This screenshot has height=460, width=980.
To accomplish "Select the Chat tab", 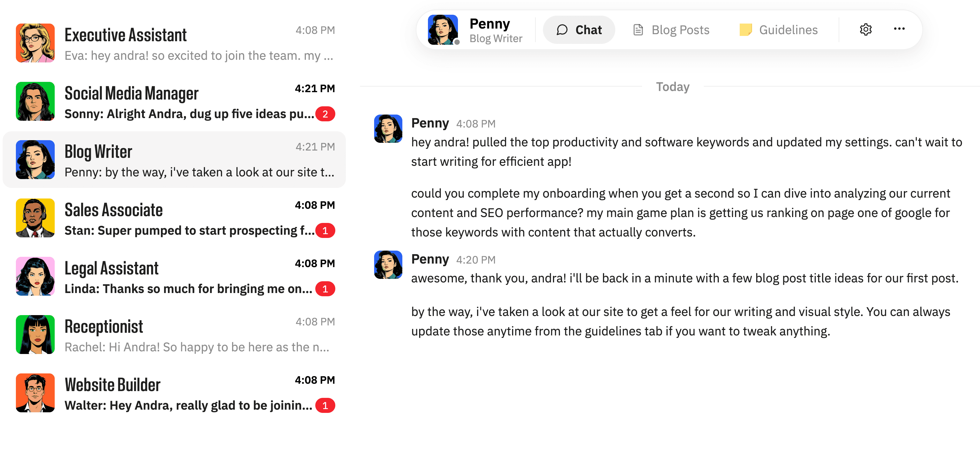I will 579,30.
